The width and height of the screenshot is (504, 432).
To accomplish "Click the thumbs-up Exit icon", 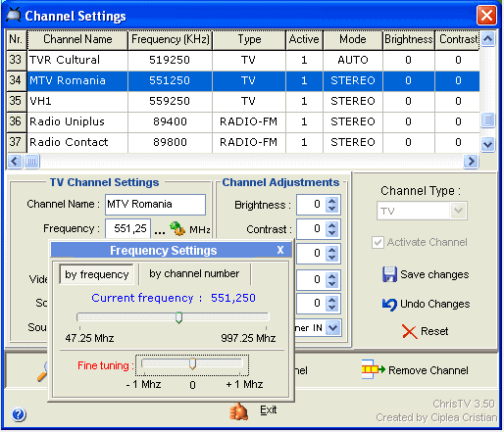I will (x=238, y=411).
